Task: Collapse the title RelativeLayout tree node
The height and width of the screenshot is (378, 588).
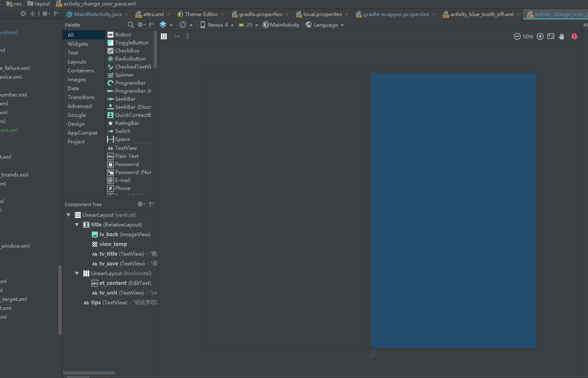Action: tap(77, 225)
